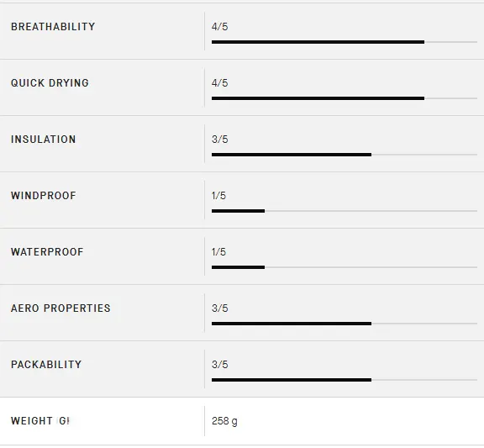Click the Packability 3/5 score text

pyautogui.click(x=220, y=365)
